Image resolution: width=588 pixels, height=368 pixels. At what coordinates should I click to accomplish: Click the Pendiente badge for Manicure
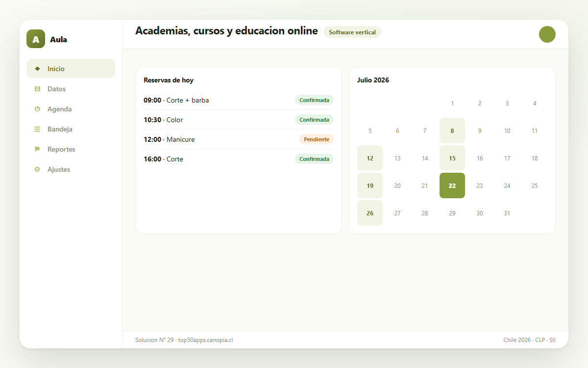[x=317, y=139]
